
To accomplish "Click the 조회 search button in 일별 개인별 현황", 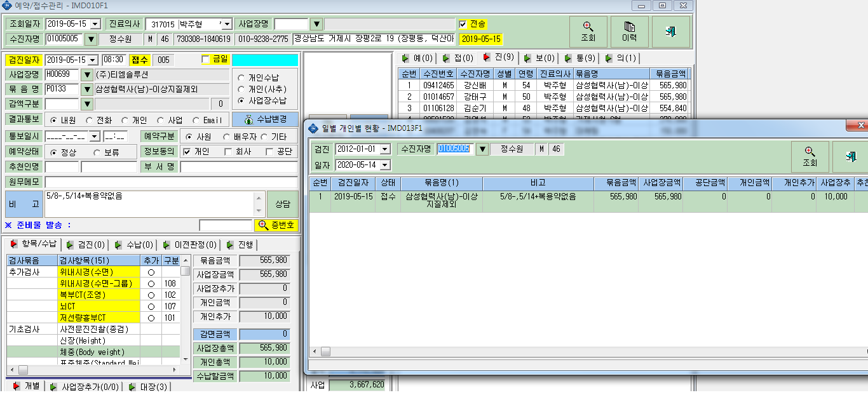I will pyautogui.click(x=810, y=157).
